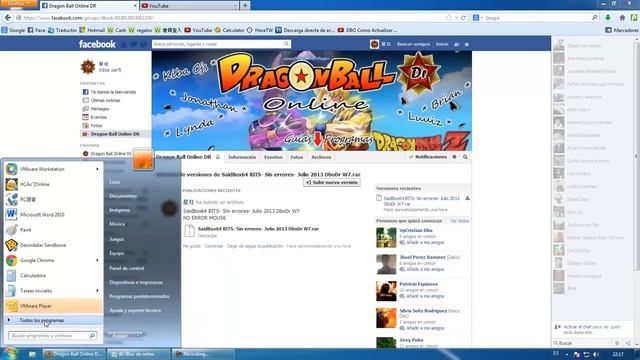Open the Traductor bookmark
Image resolution: width=640 pixels, height=360 pixels.
click(x=62, y=30)
